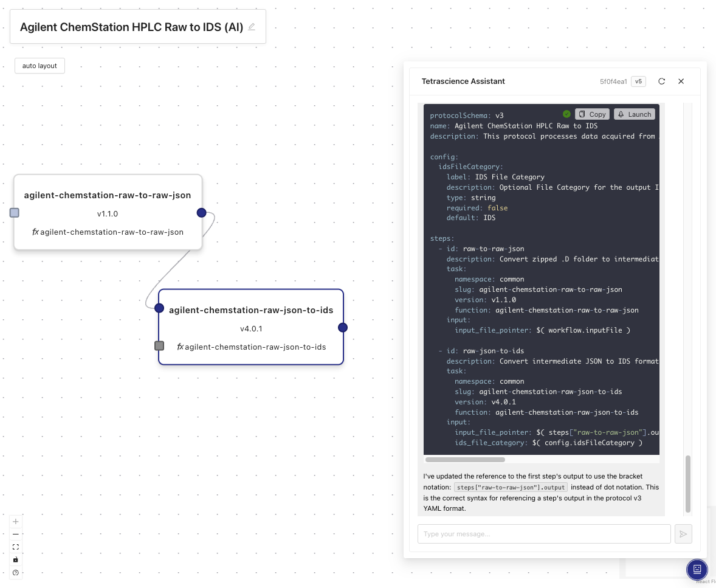Image resolution: width=716 pixels, height=588 pixels.
Task: Open the canvas help icon
Action: 16,572
